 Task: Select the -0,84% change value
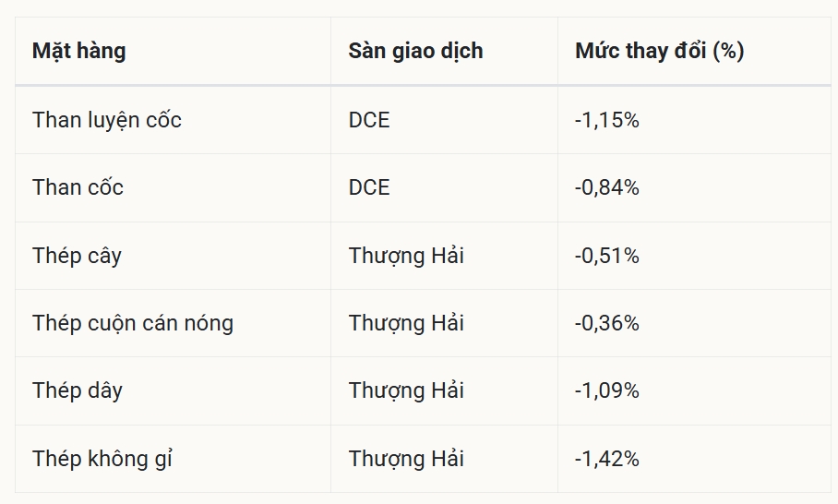click(x=606, y=187)
